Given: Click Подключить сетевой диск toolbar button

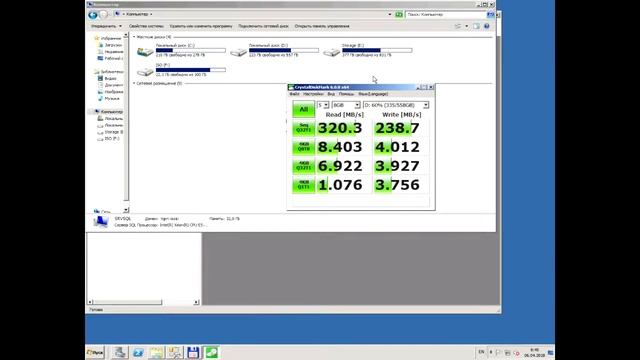Looking at the screenshot, I should pos(263,26).
